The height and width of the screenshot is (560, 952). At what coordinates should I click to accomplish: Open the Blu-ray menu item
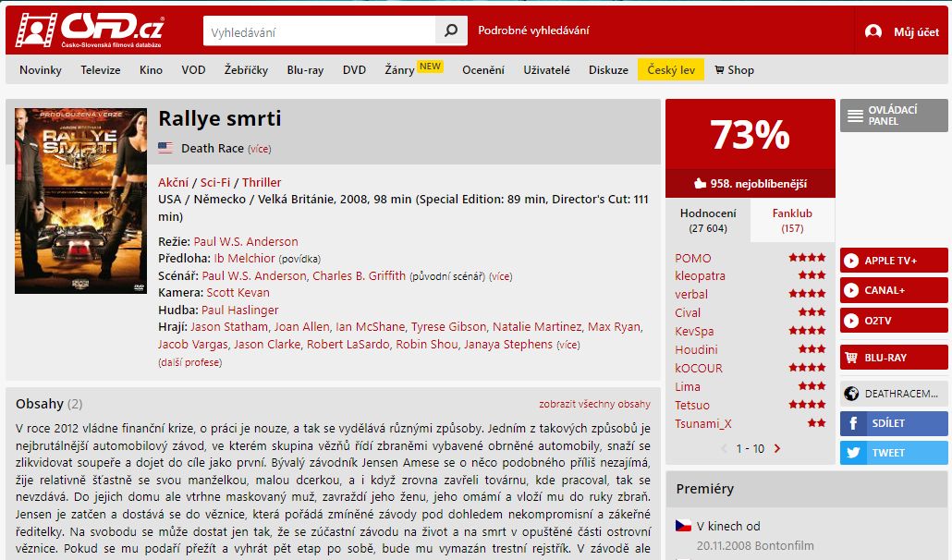pyautogui.click(x=305, y=70)
